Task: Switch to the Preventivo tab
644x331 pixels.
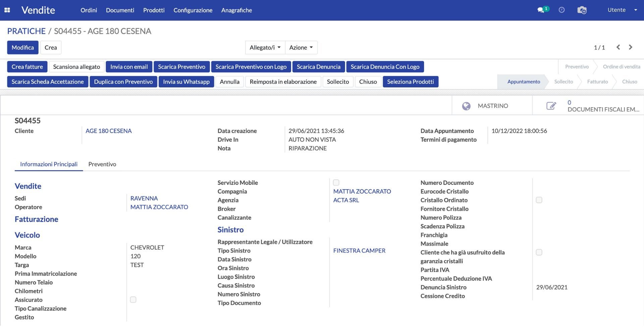Action: 102,164
